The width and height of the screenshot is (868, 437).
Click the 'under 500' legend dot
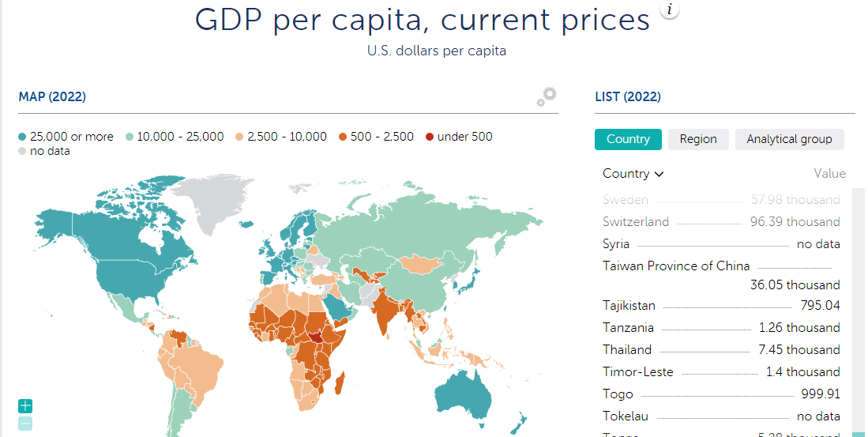pyautogui.click(x=430, y=138)
